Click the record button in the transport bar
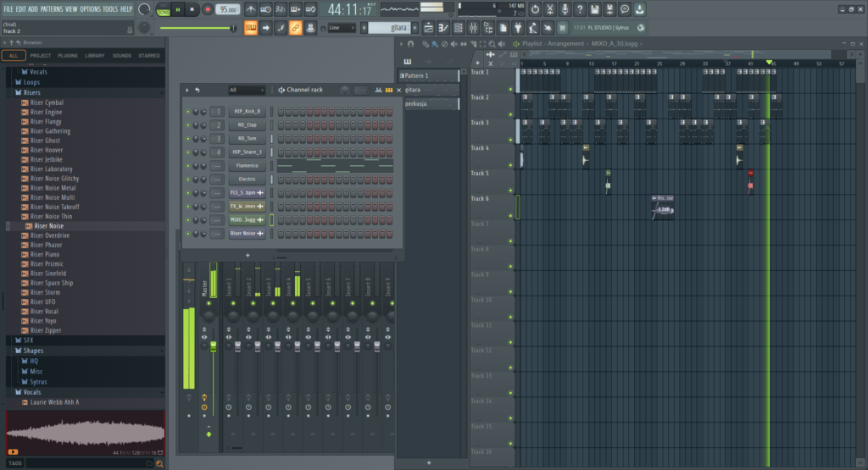Image resolution: width=868 pixels, height=470 pixels. coord(208,9)
